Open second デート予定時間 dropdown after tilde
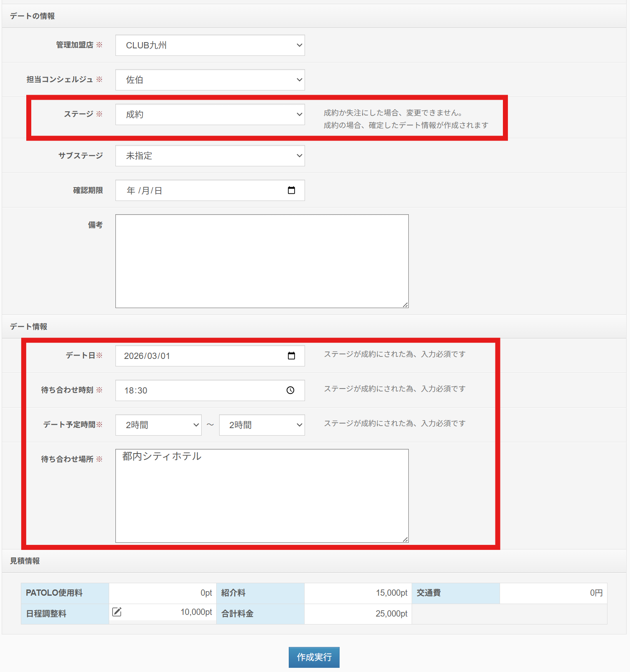The width and height of the screenshot is (630, 672). (x=262, y=425)
